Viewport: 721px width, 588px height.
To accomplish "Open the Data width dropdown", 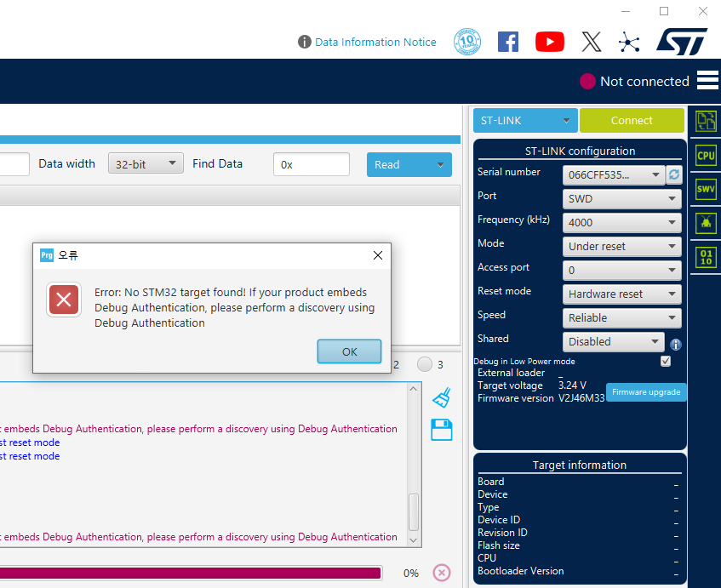I will (146, 163).
